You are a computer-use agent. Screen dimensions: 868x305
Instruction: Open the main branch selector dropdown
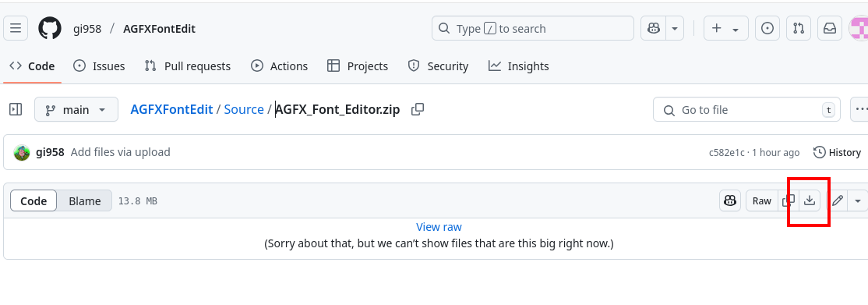[x=76, y=109]
